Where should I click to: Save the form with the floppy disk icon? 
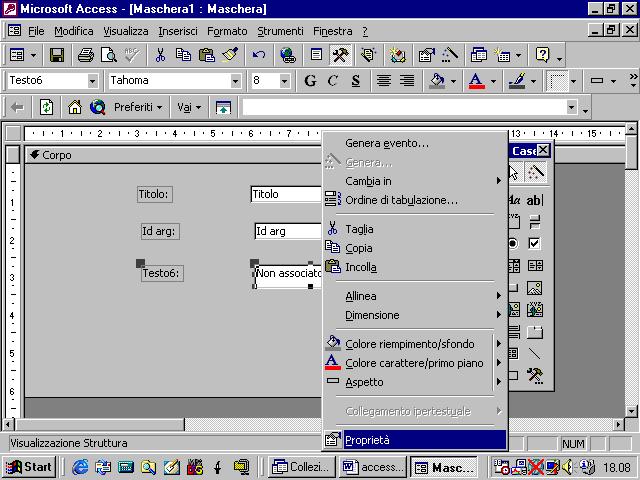pos(57,55)
